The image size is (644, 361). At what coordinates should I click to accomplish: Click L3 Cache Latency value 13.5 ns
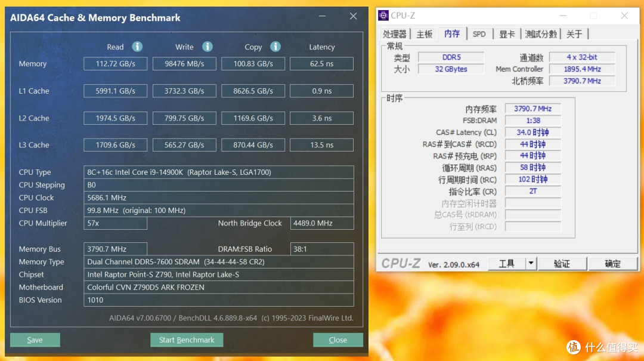(321, 145)
